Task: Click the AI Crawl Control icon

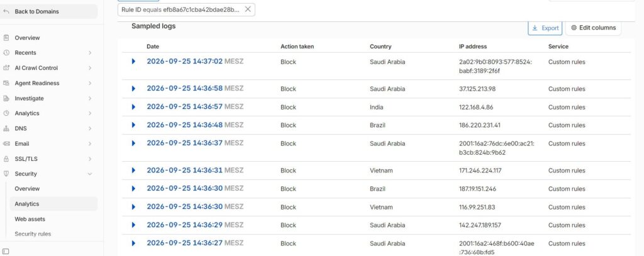Action: coord(6,68)
